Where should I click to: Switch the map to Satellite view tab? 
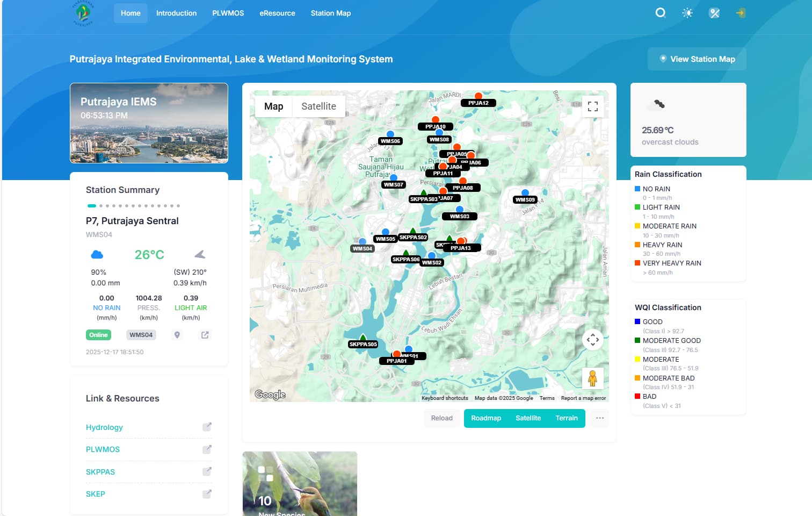pyautogui.click(x=318, y=106)
